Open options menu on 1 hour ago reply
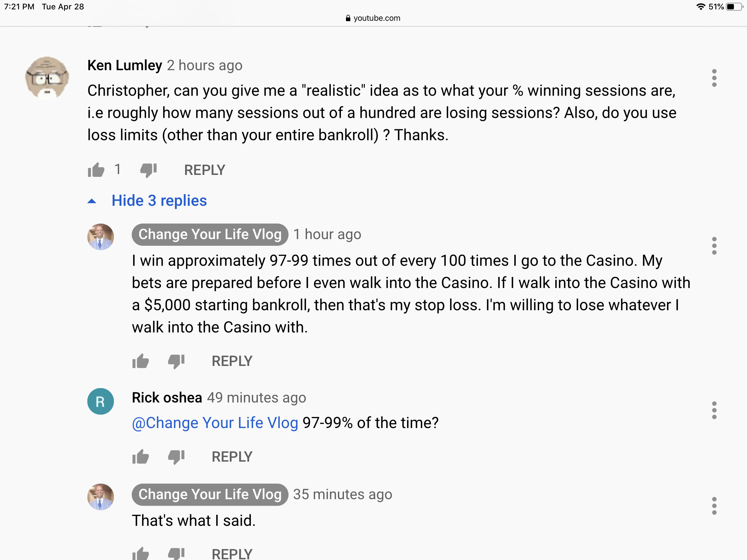The height and width of the screenshot is (560, 747). (714, 246)
